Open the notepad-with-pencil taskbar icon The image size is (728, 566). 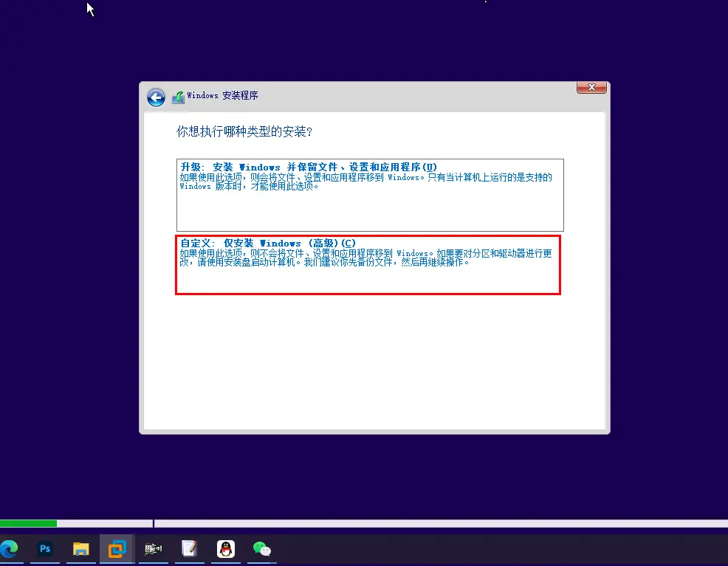pyautogui.click(x=189, y=549)
